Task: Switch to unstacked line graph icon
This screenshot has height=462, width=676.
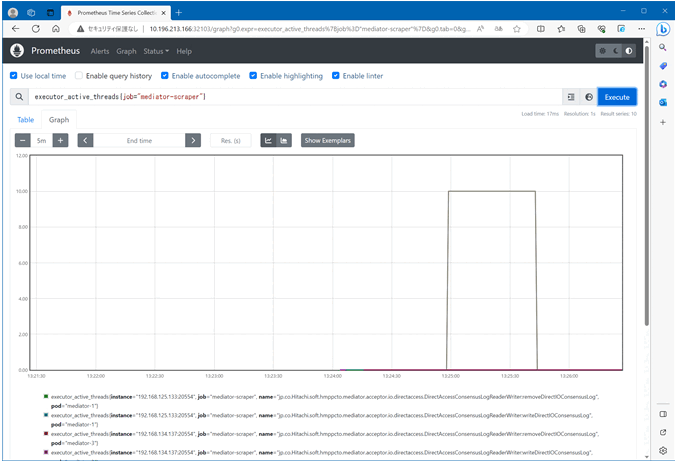Action: [x=268, y=141]
